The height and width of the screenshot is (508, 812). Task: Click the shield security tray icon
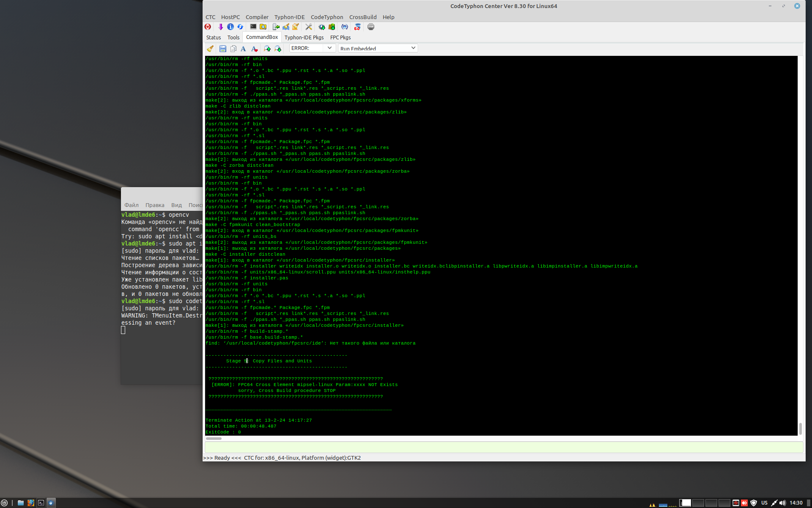pos(754,503)
